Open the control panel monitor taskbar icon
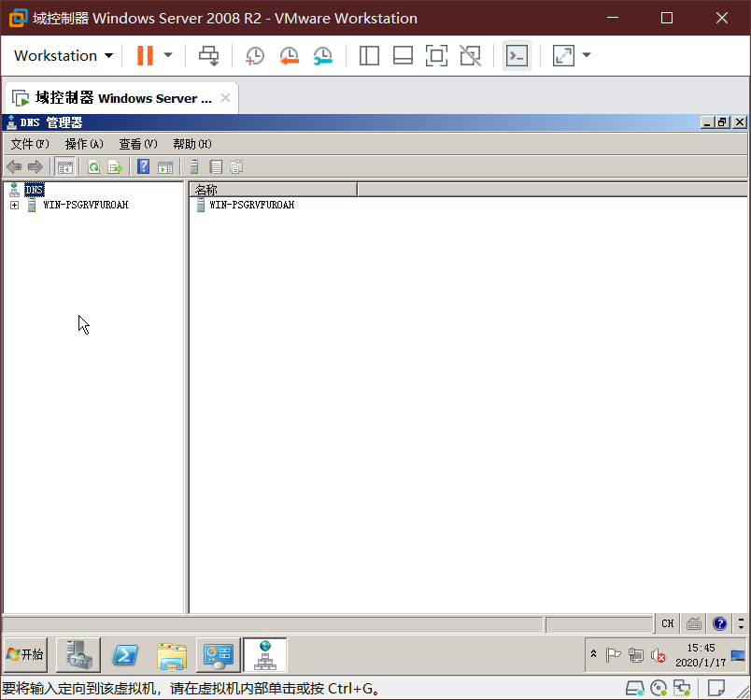The height and width of the screenshot is (700, 751). 219,654
